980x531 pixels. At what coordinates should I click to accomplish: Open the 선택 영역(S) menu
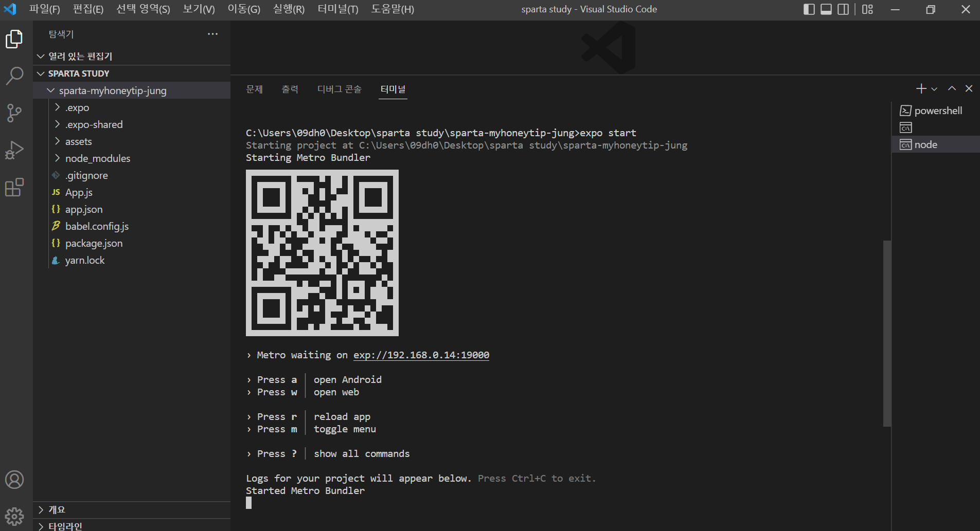[x=143, y=9]
